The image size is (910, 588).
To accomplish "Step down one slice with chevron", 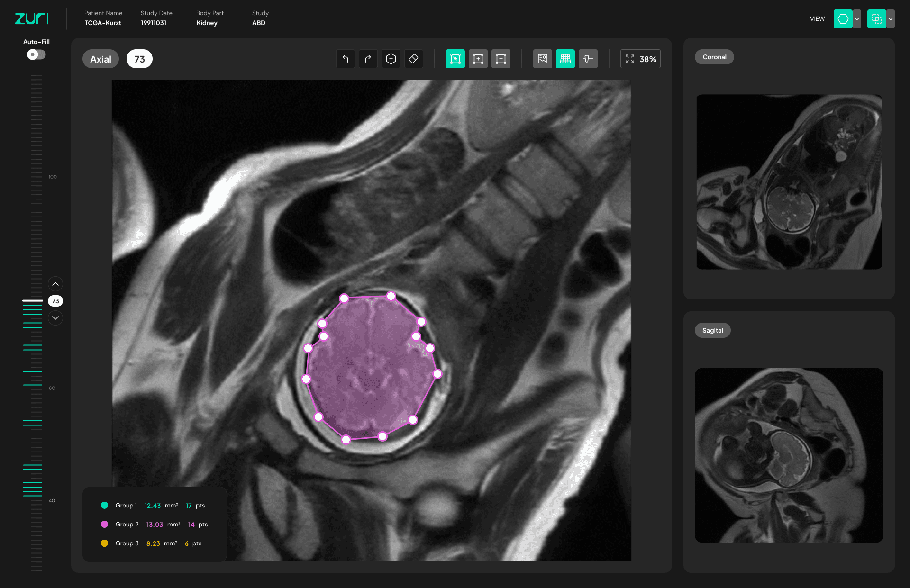I will (x=55, y=318).
